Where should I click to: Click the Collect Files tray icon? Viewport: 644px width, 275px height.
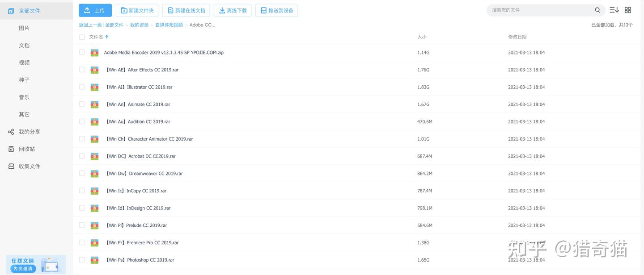11,166
